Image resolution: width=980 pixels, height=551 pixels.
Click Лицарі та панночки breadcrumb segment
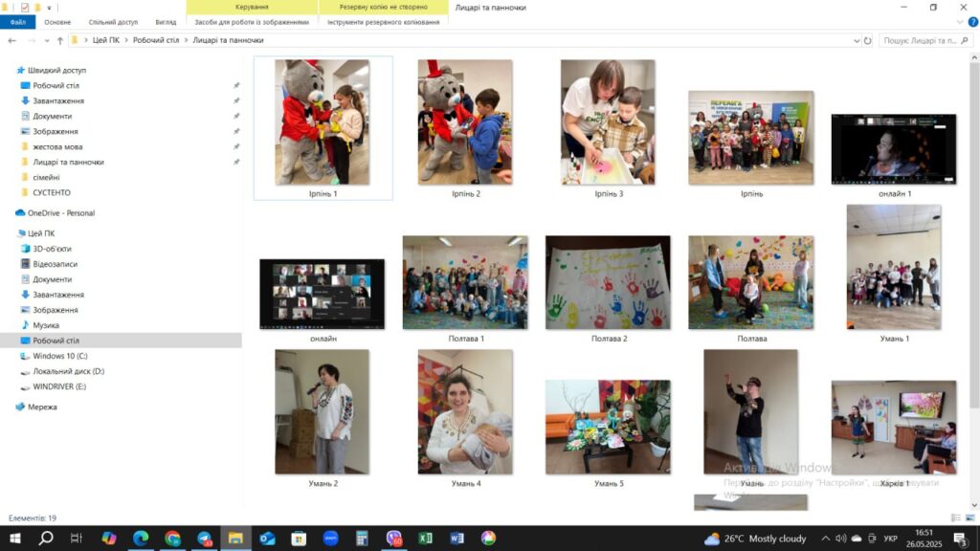(228, 40)
